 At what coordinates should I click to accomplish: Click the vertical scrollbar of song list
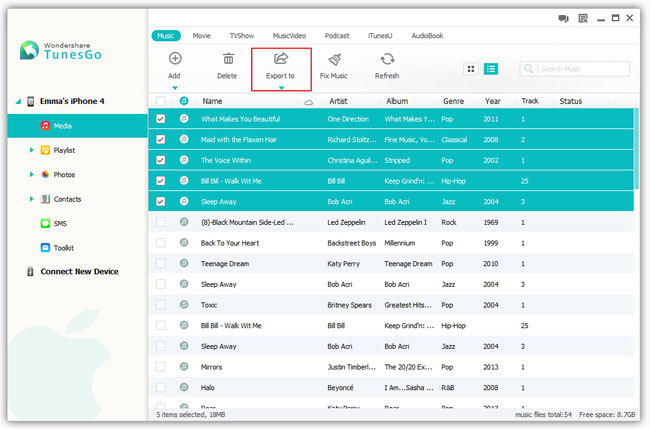tap(637, 149)
